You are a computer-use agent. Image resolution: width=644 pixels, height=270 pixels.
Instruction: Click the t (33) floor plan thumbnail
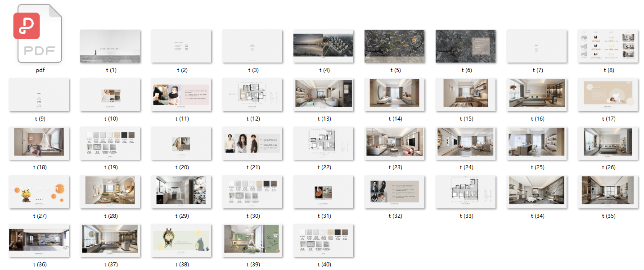pyautogui.click(x=465, y=192)
